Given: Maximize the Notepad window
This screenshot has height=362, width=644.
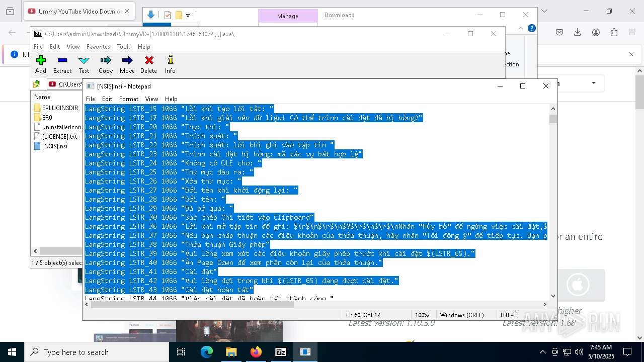Looking at the screenshot, I should [523, 86].
